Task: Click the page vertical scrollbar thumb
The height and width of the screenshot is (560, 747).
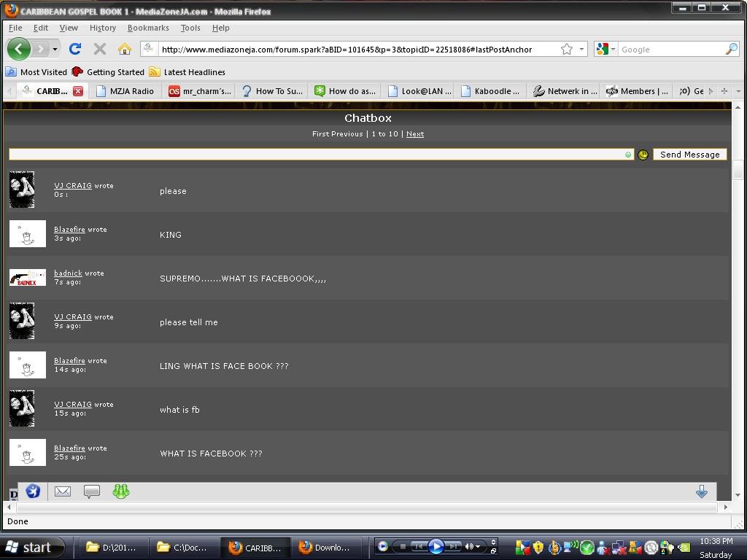Action: [738, 169]
